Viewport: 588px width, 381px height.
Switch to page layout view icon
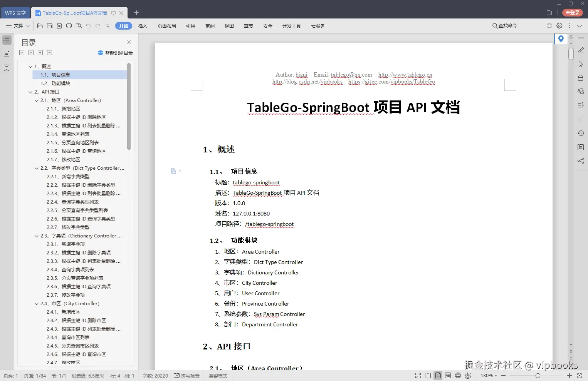coord(438,376)
